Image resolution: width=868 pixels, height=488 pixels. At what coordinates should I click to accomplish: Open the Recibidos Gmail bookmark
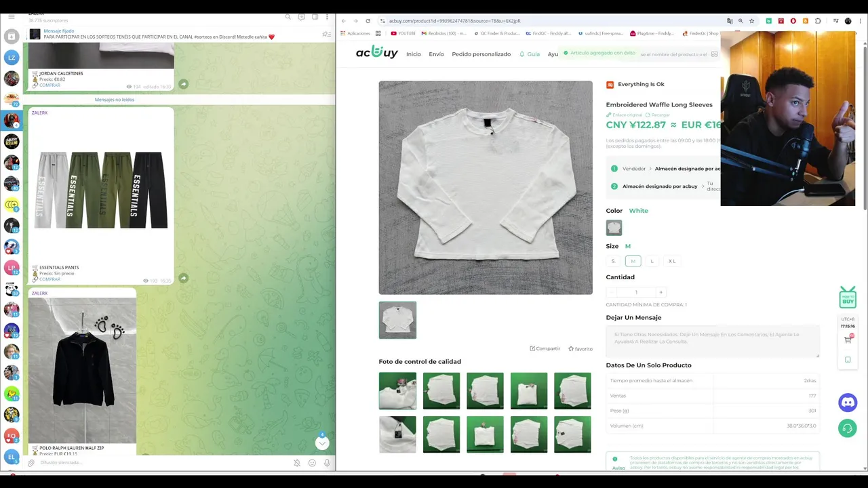444,33
